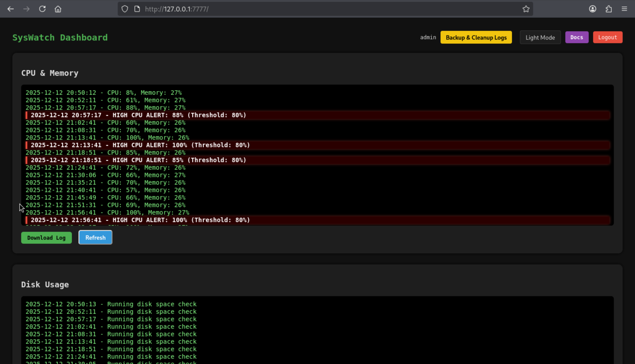
Task: Click the 21:13:41 HIGH CPU ALERT row
Action: (140, 145)
